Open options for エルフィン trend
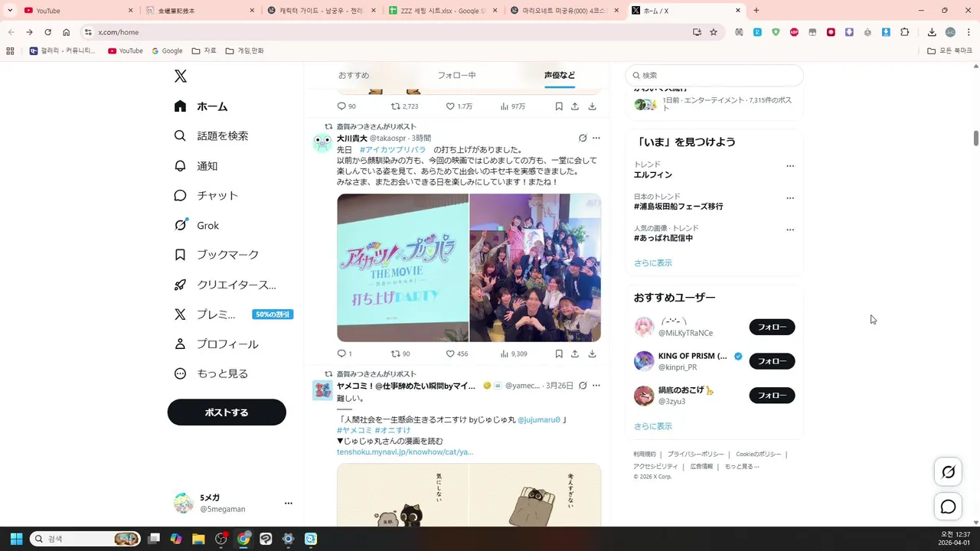The height and width of the screenshot is (551, 980). tap(790, 166)
